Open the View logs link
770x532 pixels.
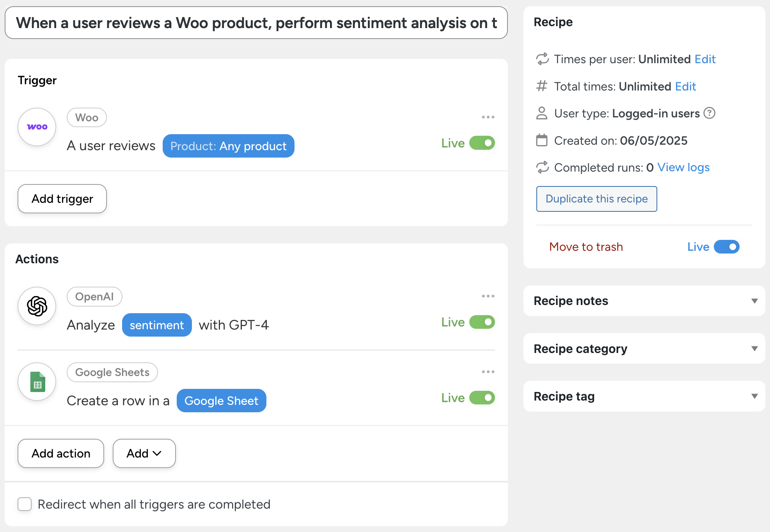pos(683,167)
